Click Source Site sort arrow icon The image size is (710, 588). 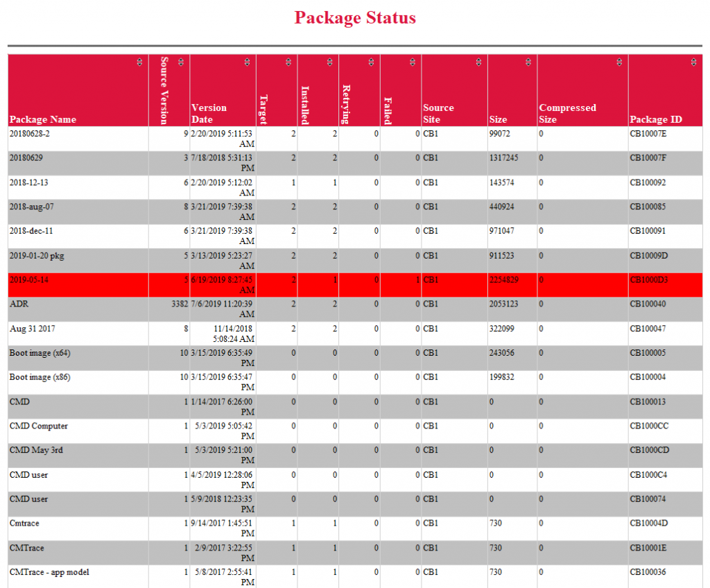point(478,62)
